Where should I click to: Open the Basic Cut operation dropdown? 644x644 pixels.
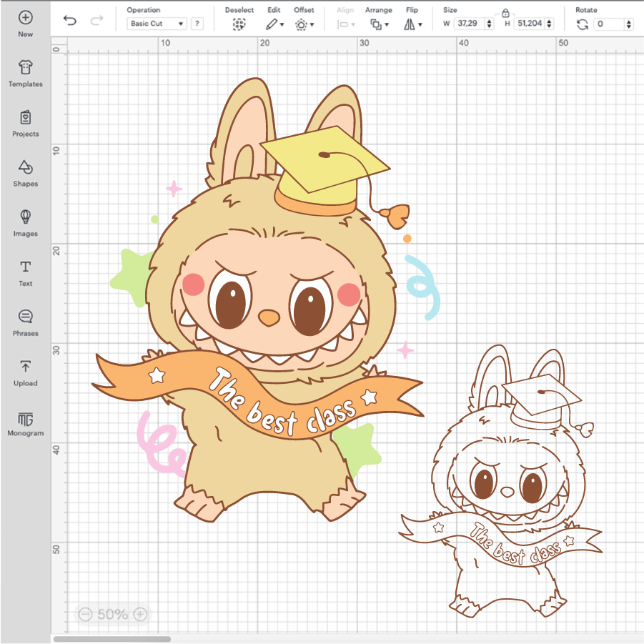click(155, 23)
